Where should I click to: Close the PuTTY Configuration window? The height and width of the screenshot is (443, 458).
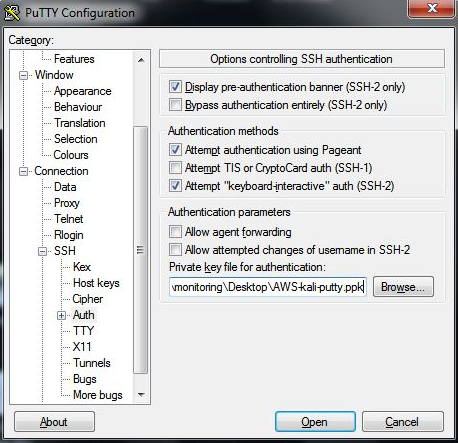(432, 8)
